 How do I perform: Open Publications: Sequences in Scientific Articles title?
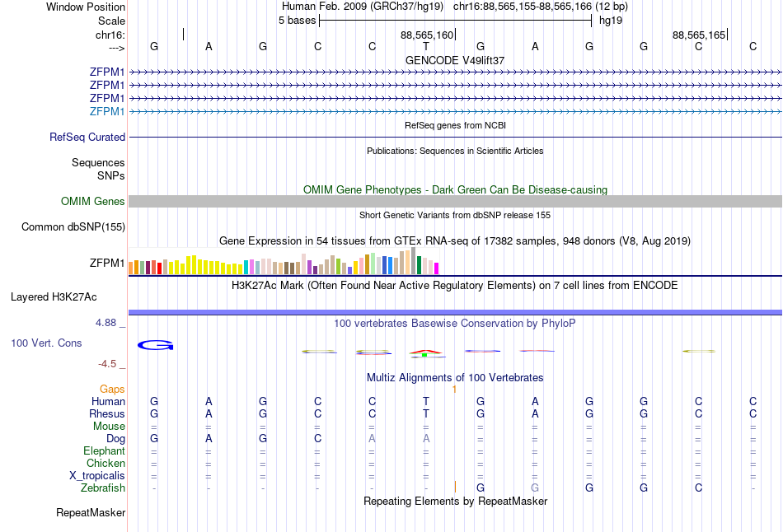[455, 151]
